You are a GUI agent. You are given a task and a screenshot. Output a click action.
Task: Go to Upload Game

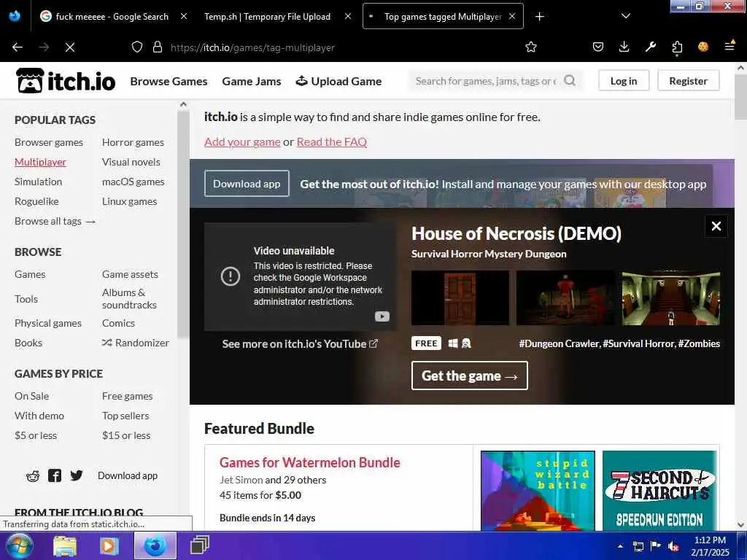pos(338,82)
